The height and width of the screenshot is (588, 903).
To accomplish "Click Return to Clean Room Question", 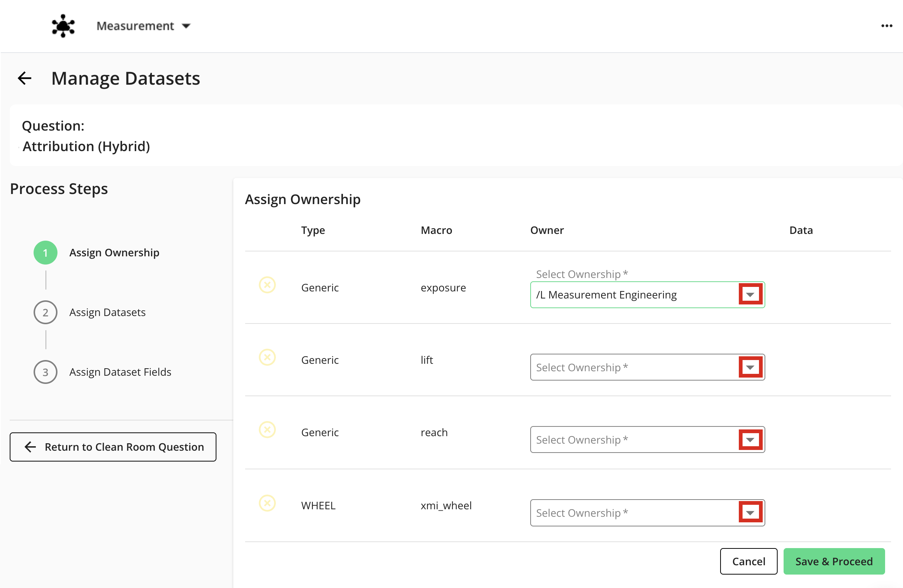I will (113, 447).
